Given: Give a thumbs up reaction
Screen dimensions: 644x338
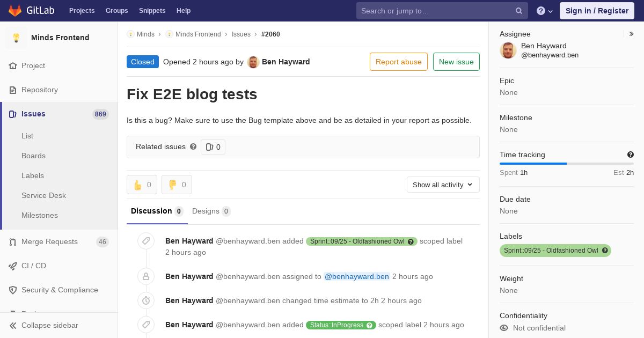Looking at the screenshot, I should 142,185.
